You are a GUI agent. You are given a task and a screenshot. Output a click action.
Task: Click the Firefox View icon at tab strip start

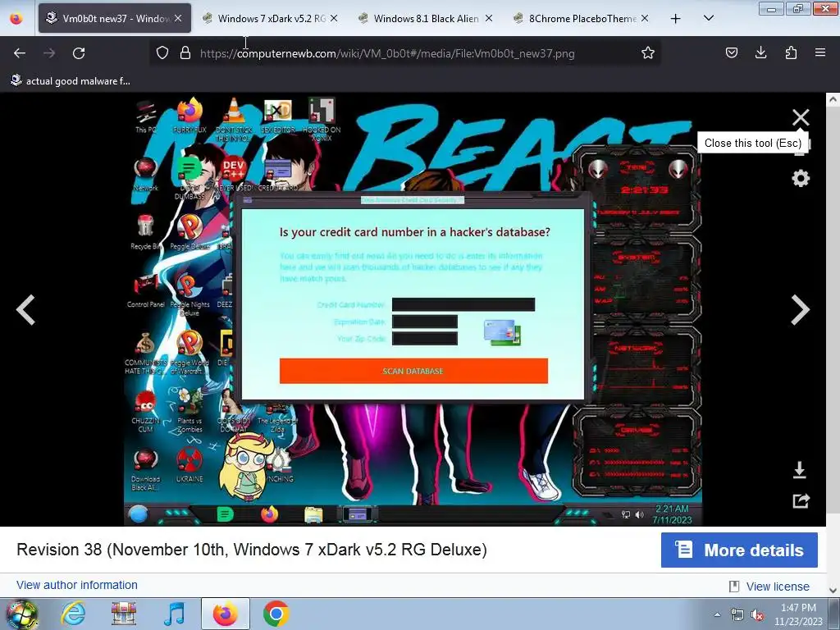[x=16, y=18]
